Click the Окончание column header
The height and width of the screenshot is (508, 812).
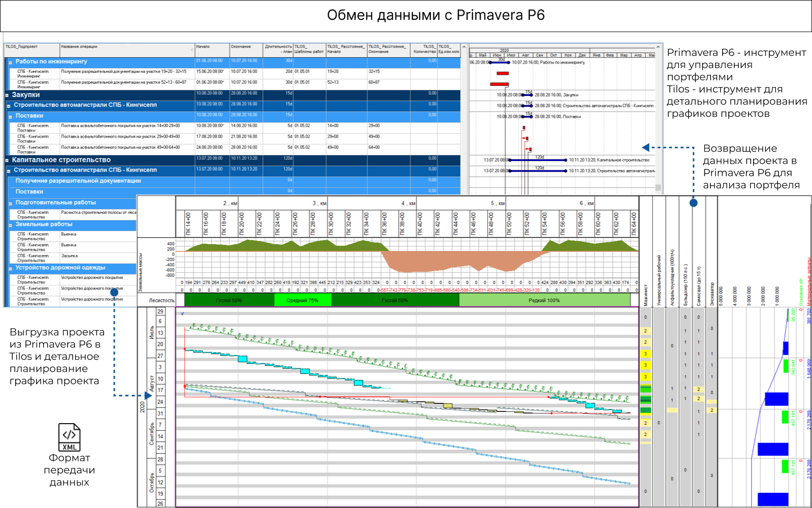(246, 49)
